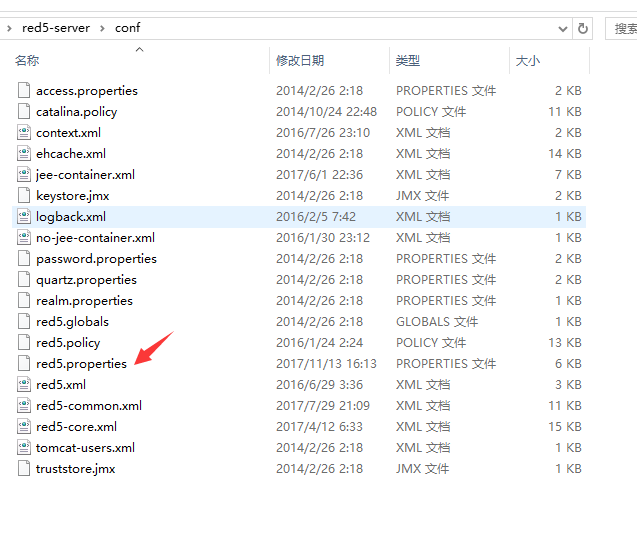Select the file name red5-common.xml
Viewport: 637px width, 547px height.
[x=89, y=406]
